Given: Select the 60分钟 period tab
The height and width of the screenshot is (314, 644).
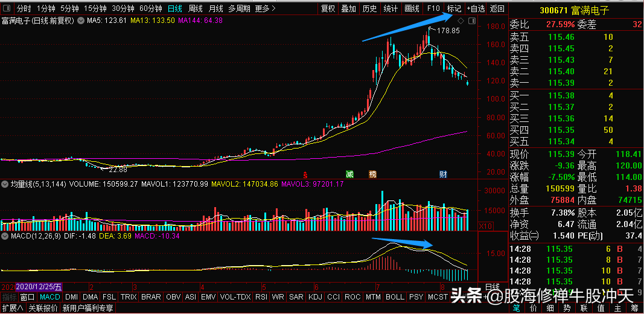Looking at the screenshot, I should pyautogui.click(x=151, y=8).
